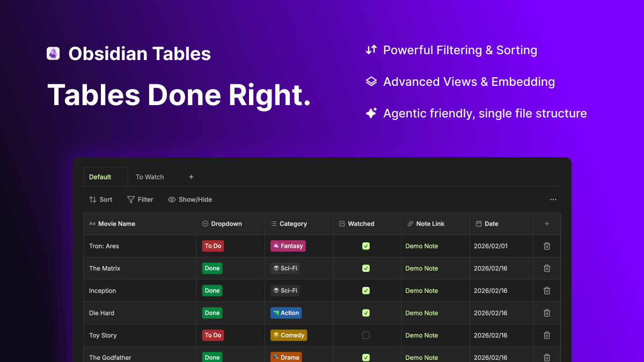Image resolution: width=644 pixels, height=362 pixels.
Task: Open the Date column header
Action: 502,224
